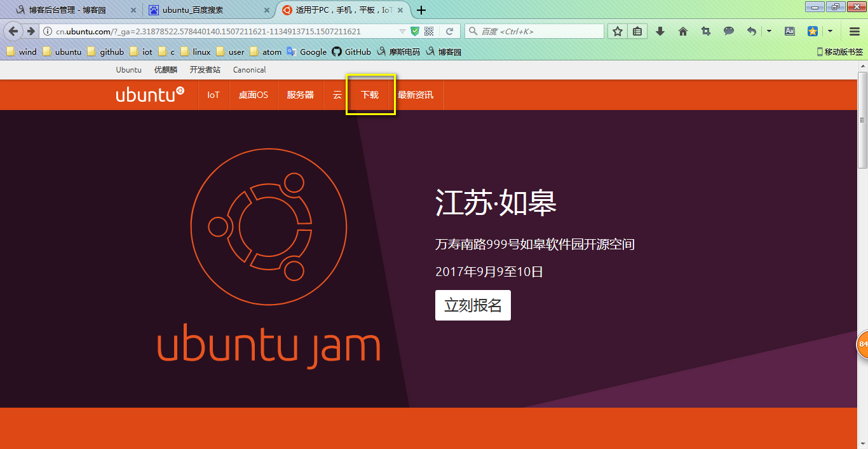This screenshot has height=449, width=868.
Task: Click the green security shield icon
Action: pos(415,31)
